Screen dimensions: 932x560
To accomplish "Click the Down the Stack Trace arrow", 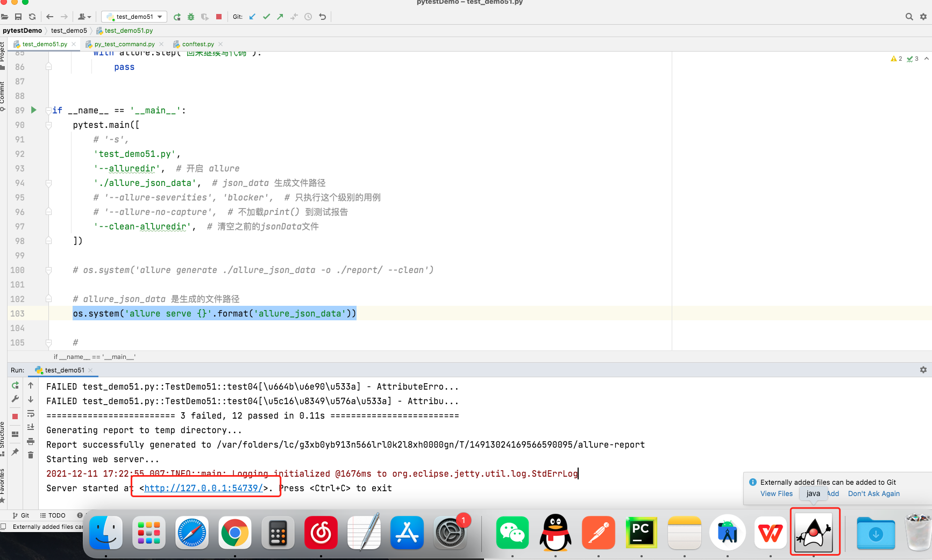I will pyautogui.click(x=31, y=399).
